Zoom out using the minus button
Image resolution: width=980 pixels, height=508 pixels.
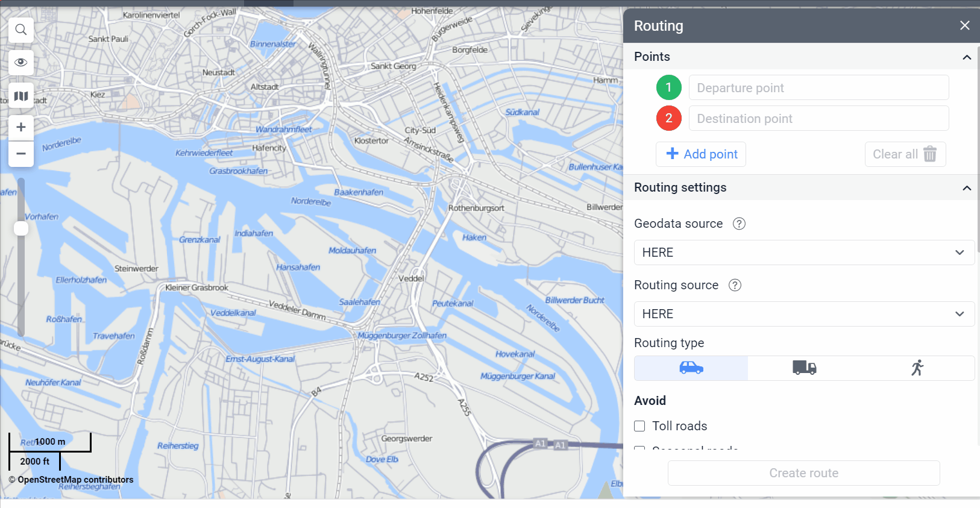tap(21, 154)
